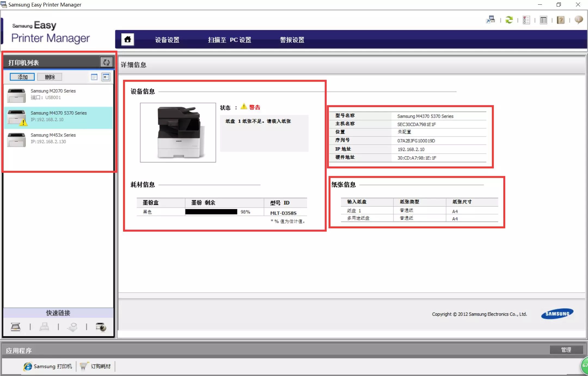Open the checklist options icon in top toolbar
The image size is (588, 376).
pyautogui.click(x=526, y=20)
